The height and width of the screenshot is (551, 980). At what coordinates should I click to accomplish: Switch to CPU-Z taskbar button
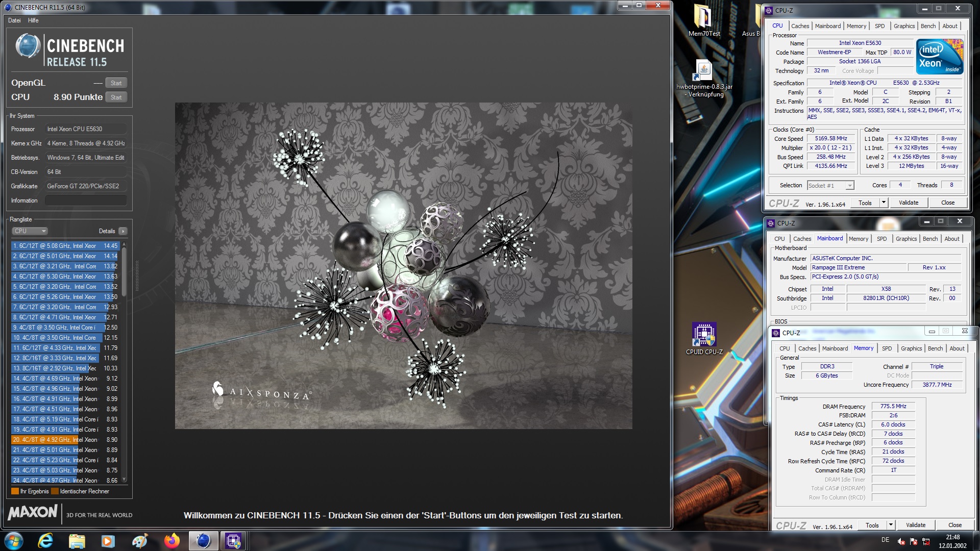click(234, 540)
